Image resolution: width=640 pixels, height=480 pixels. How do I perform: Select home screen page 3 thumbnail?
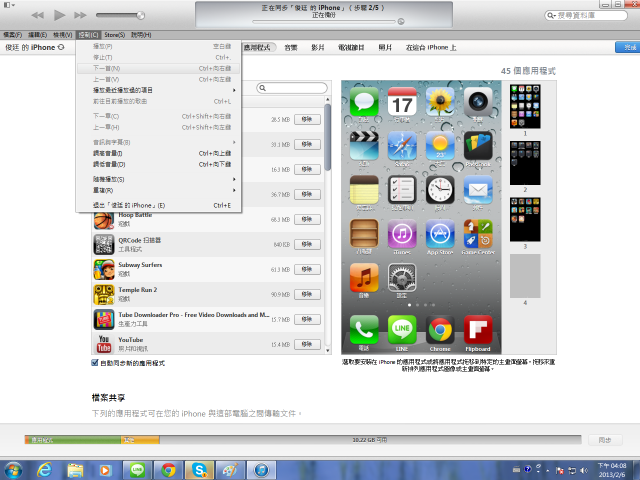[x=525, y=220]
